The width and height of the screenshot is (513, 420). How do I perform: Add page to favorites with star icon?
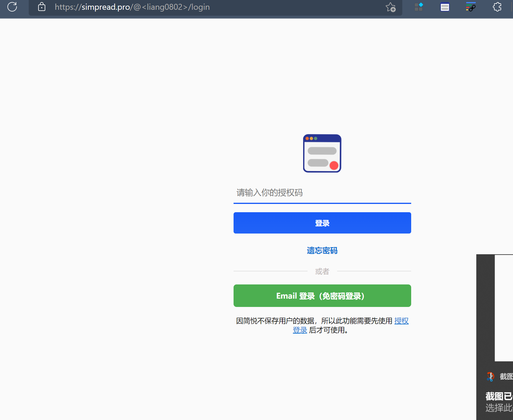pyautogui.click(x=390, y=7)
